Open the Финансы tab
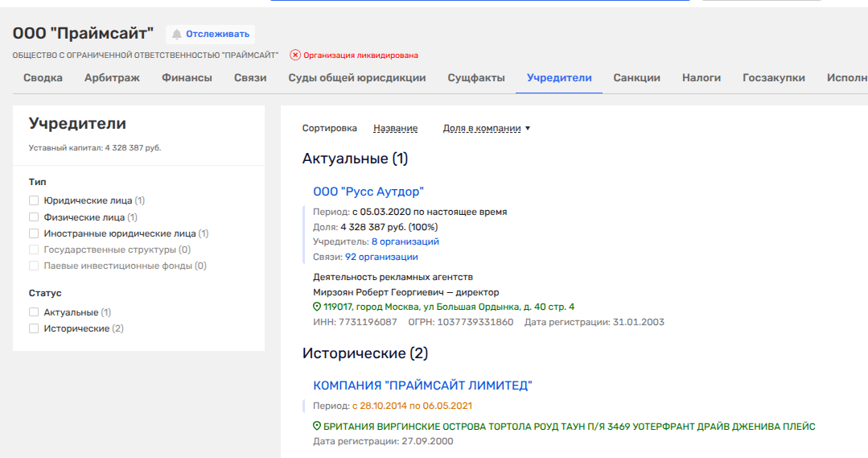The width and height of the screenshot is (868, 458). pos(187,78)
